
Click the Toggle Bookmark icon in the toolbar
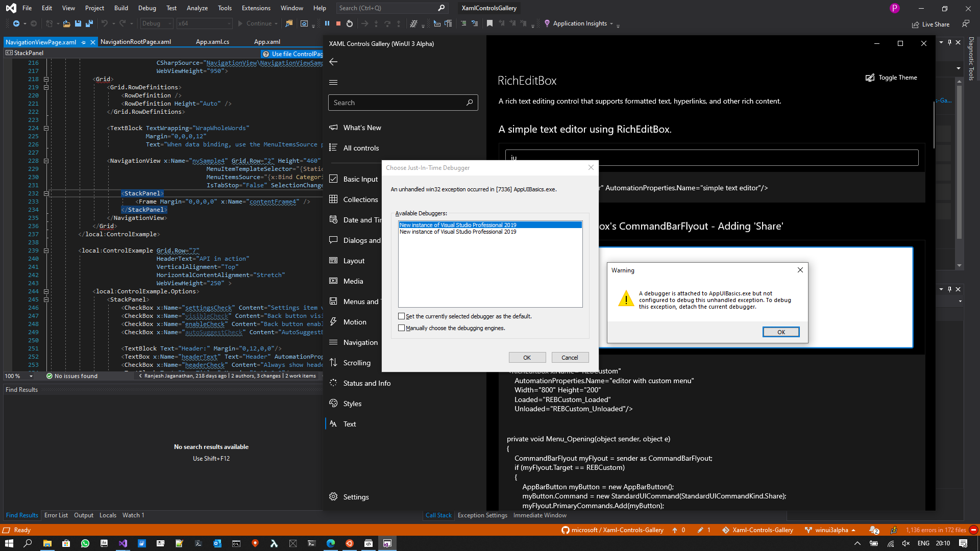pos(489,23)
